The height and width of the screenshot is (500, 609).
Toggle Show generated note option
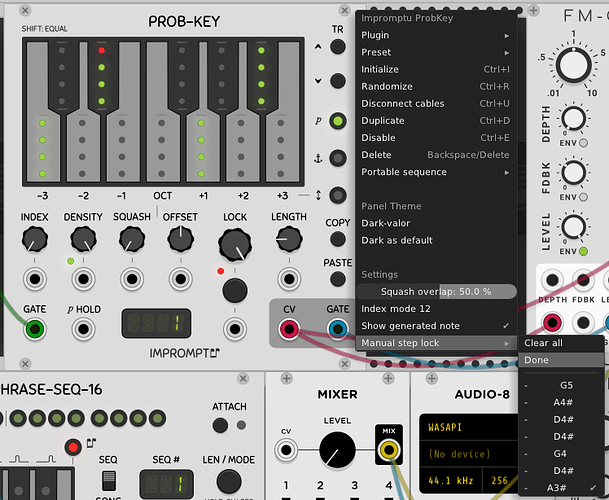436,326
